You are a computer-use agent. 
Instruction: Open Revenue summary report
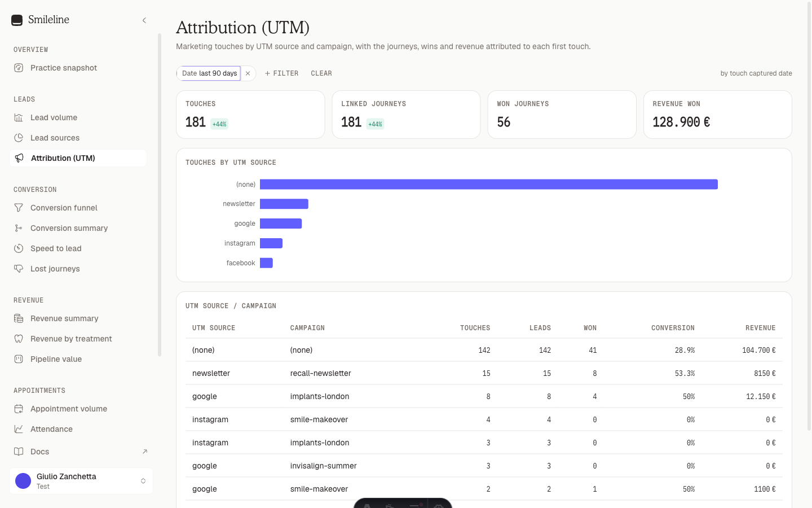click(78, 318)
